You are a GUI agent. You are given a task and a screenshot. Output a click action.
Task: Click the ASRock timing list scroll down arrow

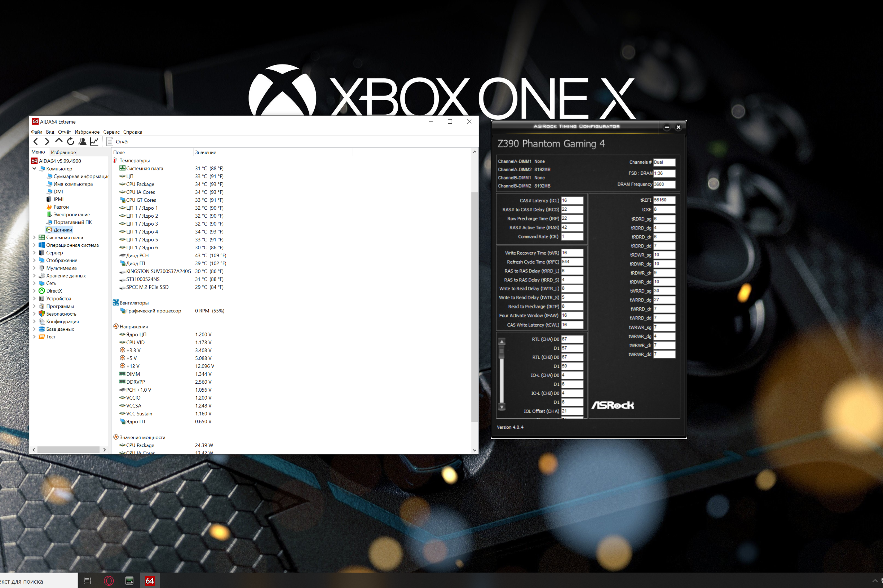pos(502,407)
